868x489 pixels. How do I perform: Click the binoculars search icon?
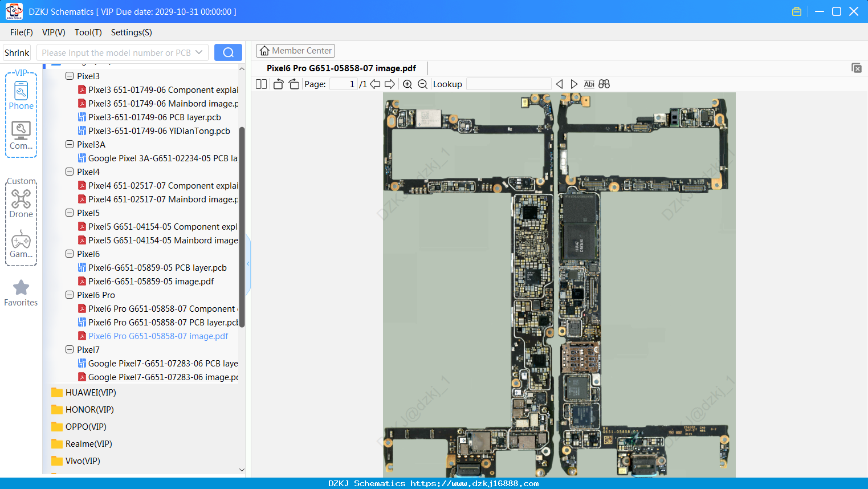(604, 84)
